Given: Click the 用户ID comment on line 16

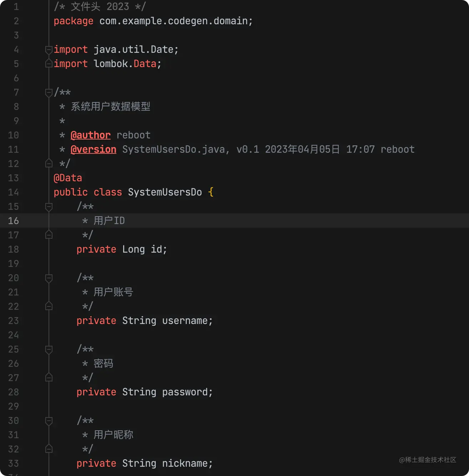Looking at the screenshot, I should click(x=109, y=221).
